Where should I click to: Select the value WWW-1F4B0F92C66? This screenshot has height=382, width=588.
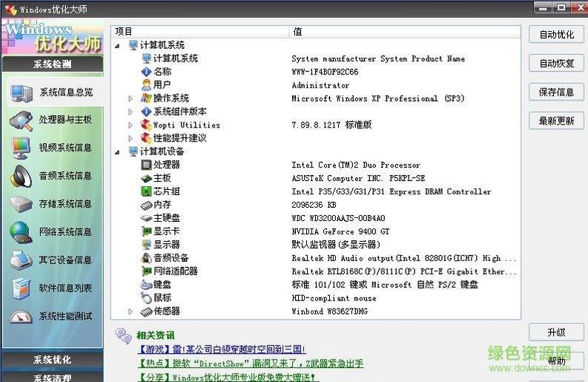pos(325,72)
